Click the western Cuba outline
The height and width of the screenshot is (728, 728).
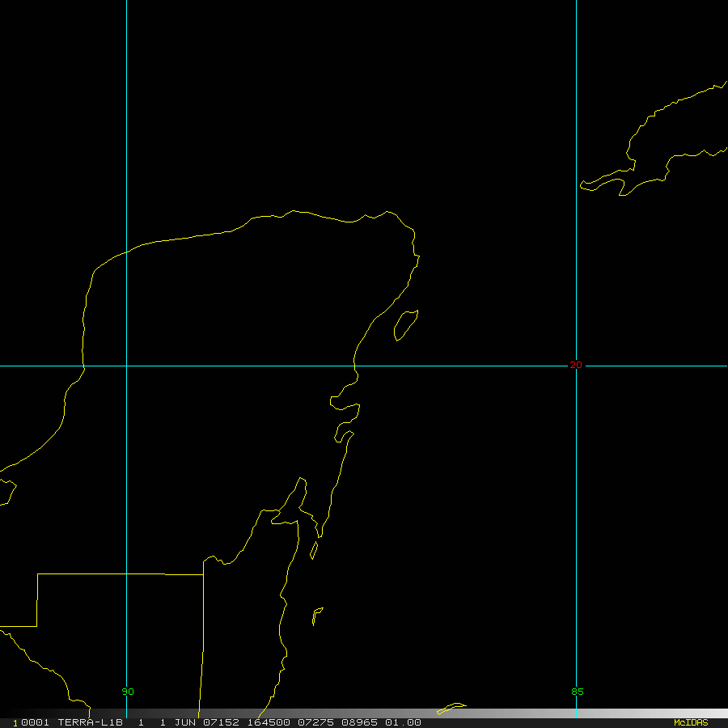(647, 154)
